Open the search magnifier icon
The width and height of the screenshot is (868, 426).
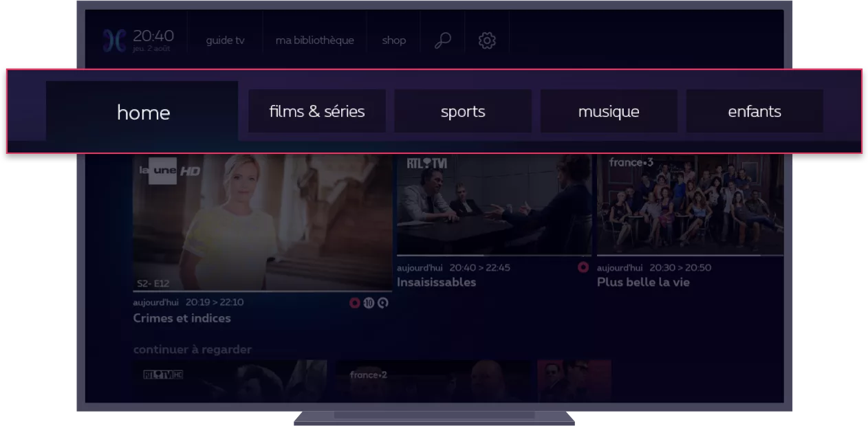coord(443,41)
